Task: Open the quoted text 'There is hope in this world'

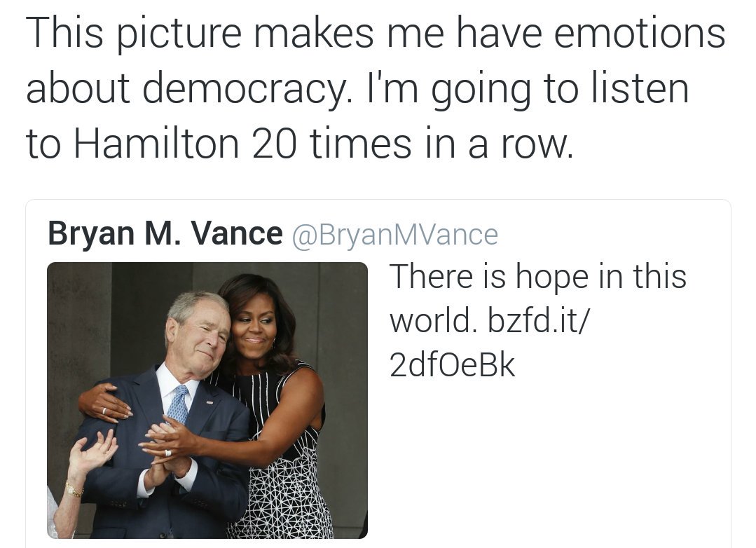Action: coord(537,298)
